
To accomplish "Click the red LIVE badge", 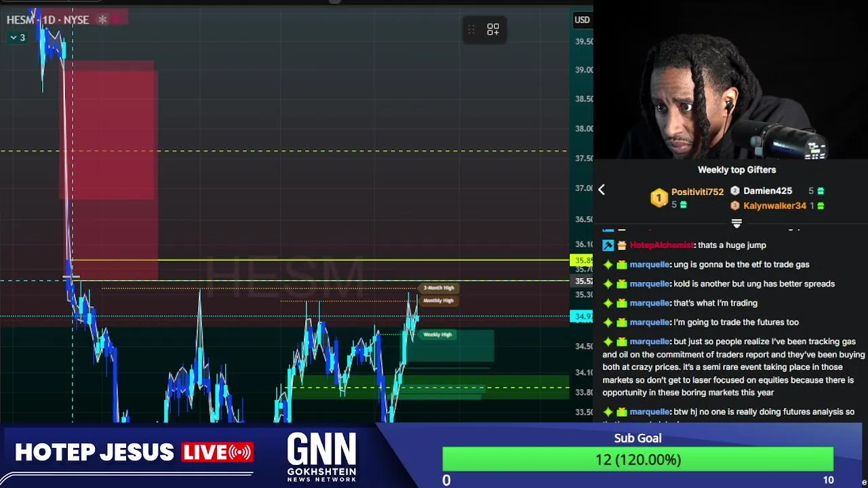I will point(217,452).
